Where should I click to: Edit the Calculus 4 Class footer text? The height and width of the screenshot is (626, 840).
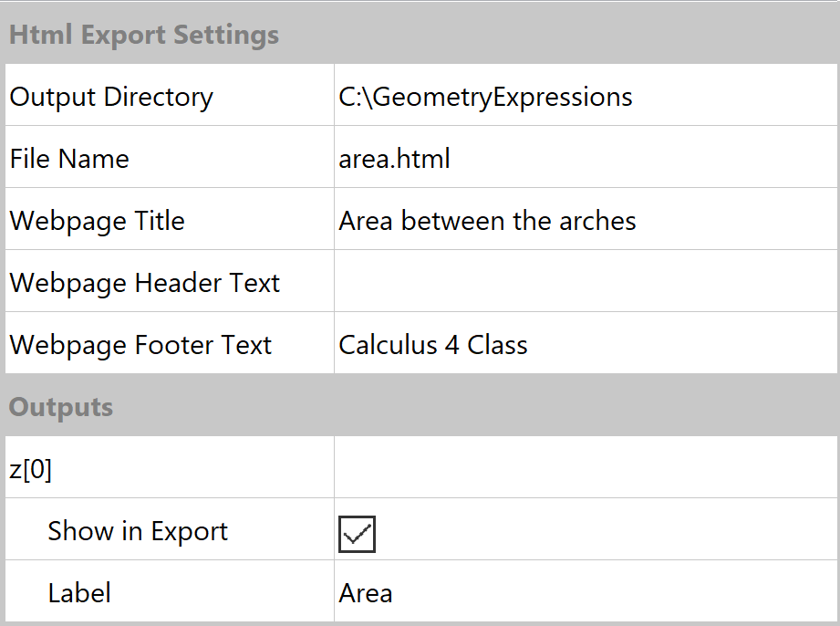click(x=433, y=346)
